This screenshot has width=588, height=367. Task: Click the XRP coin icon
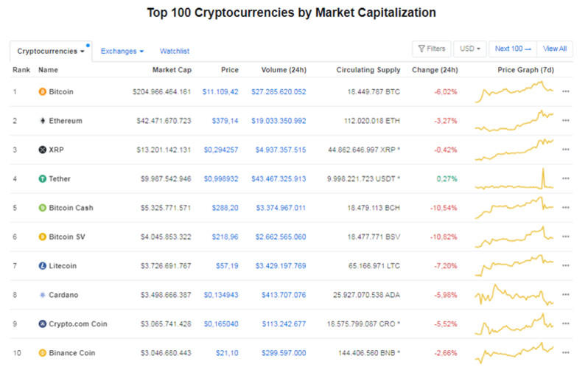click(x=42, y=150)
